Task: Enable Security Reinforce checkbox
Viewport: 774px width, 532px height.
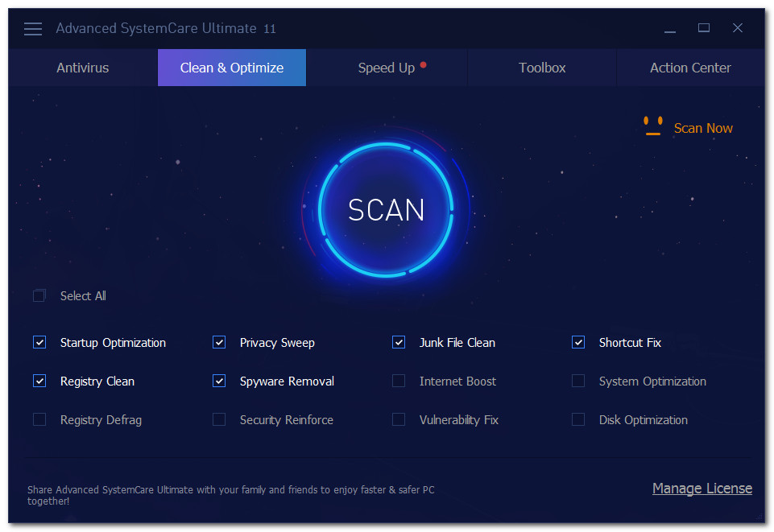Action: tap(219, 419)
